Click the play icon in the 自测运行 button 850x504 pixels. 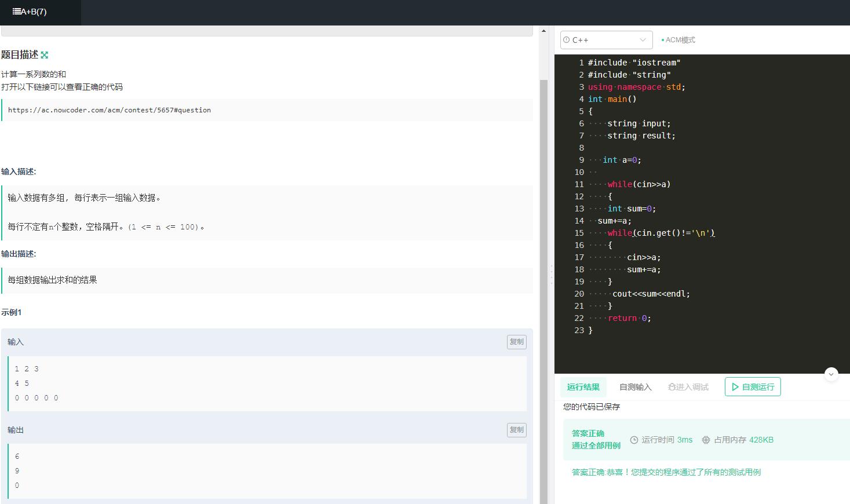click(x=735, y=387)
